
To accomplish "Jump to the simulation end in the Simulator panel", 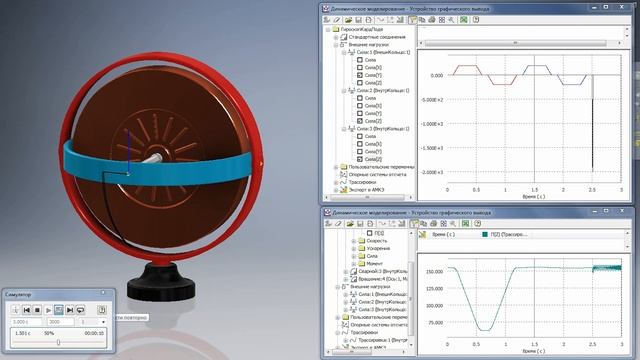I will 70,310.
